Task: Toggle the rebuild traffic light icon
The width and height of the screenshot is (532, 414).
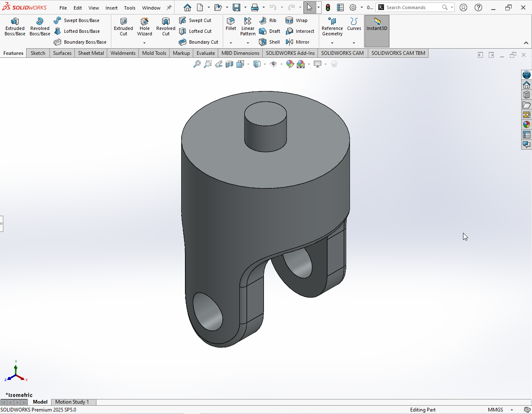Action: click(x=328, y=7)
